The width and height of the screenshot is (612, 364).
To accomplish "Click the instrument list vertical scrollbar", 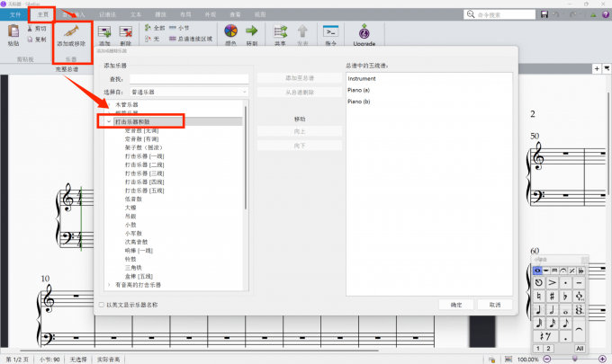I will [x=246, y=158].
